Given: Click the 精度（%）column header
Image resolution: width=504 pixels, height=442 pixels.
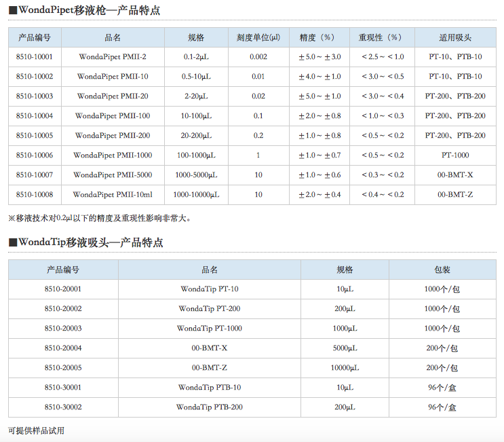Looking at the screenshot, I should (319, 37).
